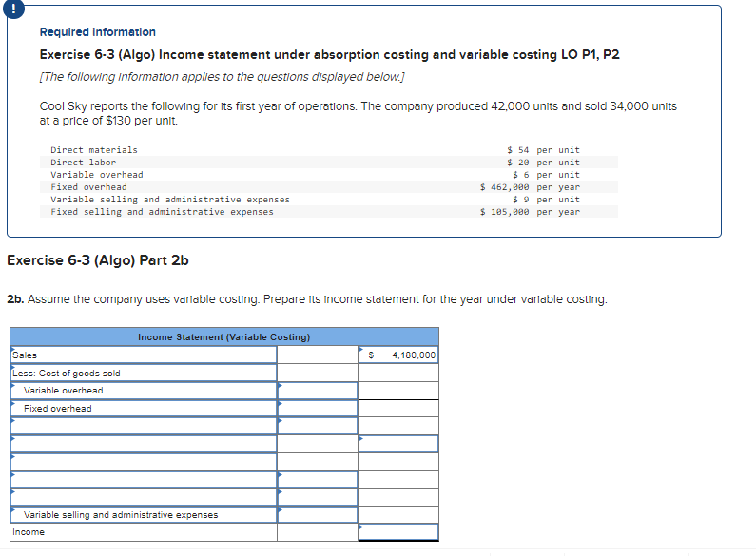756x556 pixels.
Task: Click the 'Direct materials' row text
Action: (94, 150)
